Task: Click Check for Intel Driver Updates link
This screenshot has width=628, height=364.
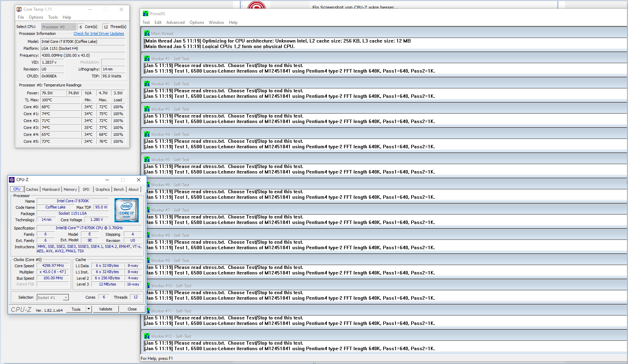Action: 99,34
